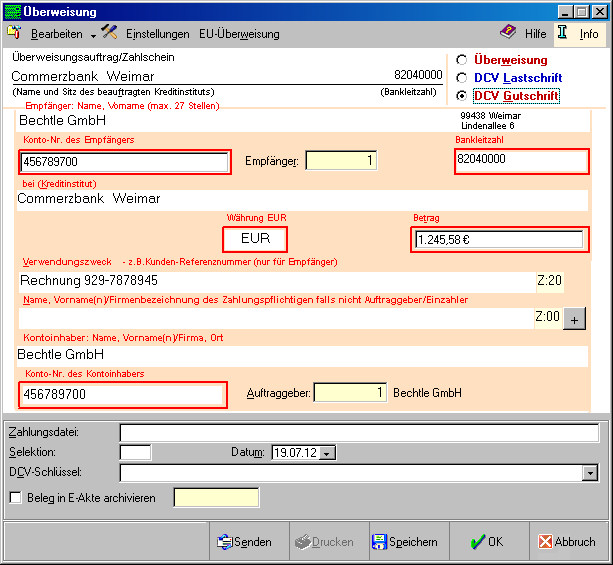The width and height of the screenshot is (613, 565).
Task: Click the greyed Drucken button
Action: point(324,542)
